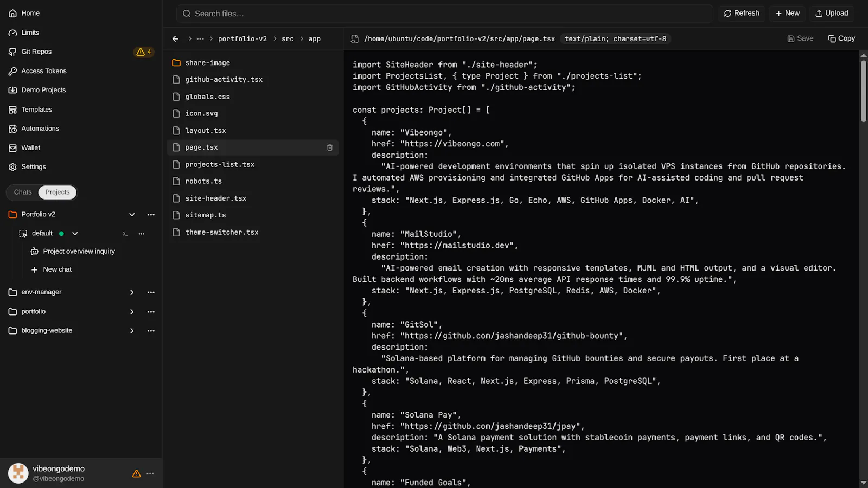Image resolution: width=868 pixels, height=488 pixels.
Task: Delete page.tsx with trash icon
Action: (330, 147)
